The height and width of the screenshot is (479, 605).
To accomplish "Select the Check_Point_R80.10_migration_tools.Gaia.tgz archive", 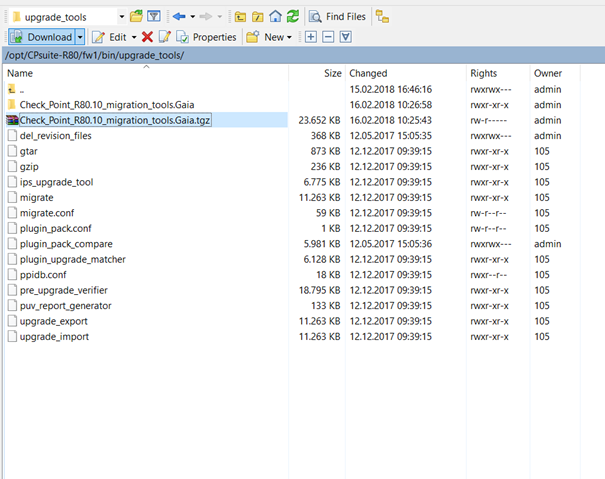I will (x=115, y=120).
